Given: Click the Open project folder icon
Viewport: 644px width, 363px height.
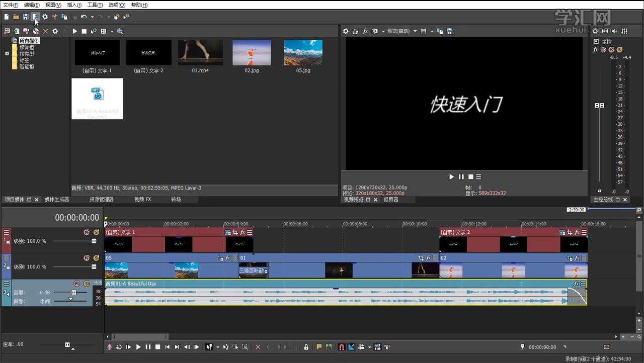Looking at the screenshot, I should tap(16, 17).
